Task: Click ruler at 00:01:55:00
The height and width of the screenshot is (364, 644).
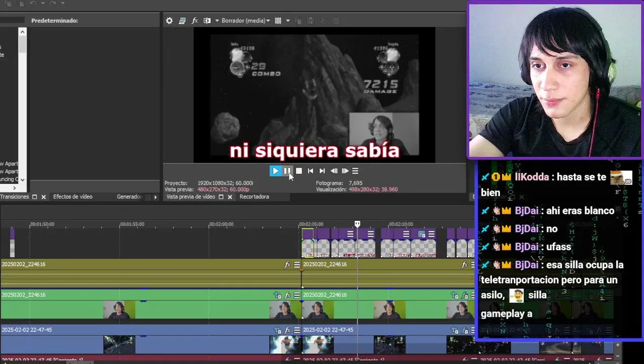Action: (x=131, y=224)
